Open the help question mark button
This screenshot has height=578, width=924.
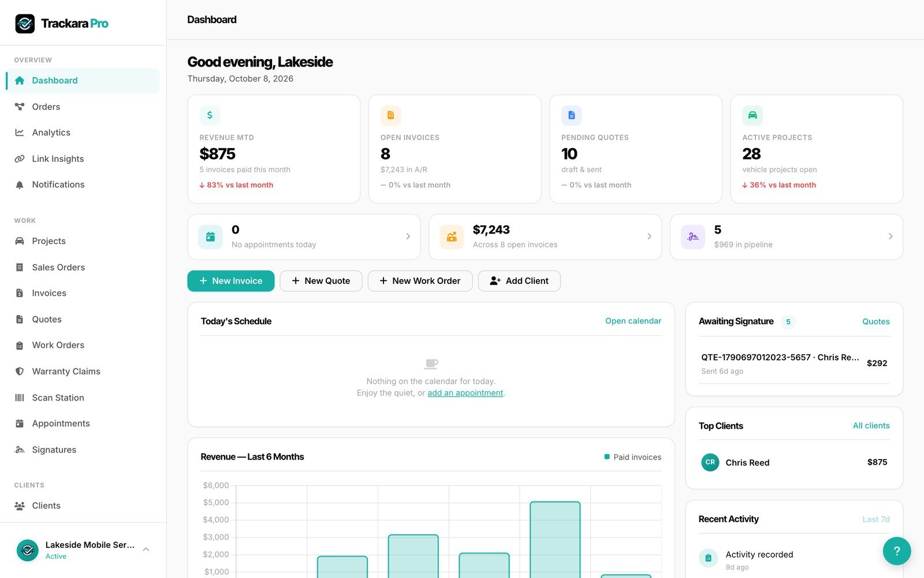897,551
